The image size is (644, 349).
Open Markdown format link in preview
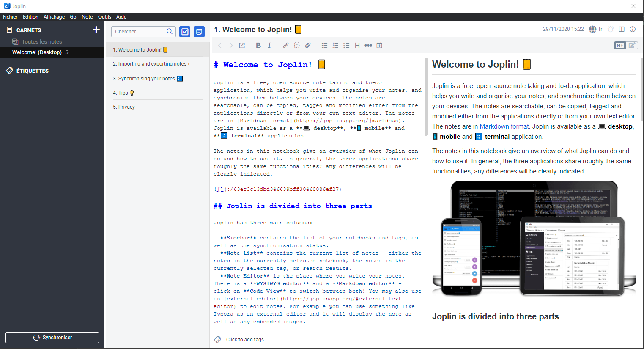coord(504,126)
